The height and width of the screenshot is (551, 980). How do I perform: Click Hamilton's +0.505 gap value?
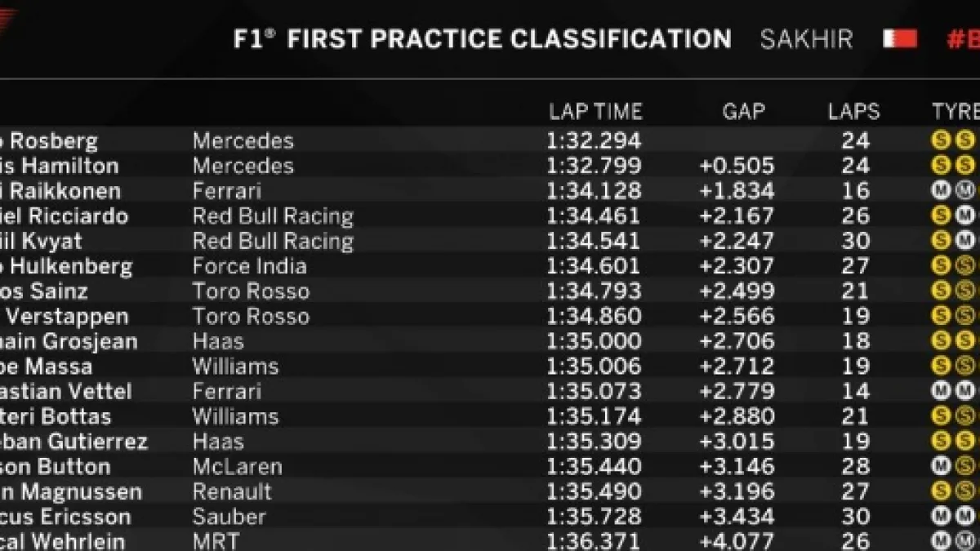coord(736,166)
